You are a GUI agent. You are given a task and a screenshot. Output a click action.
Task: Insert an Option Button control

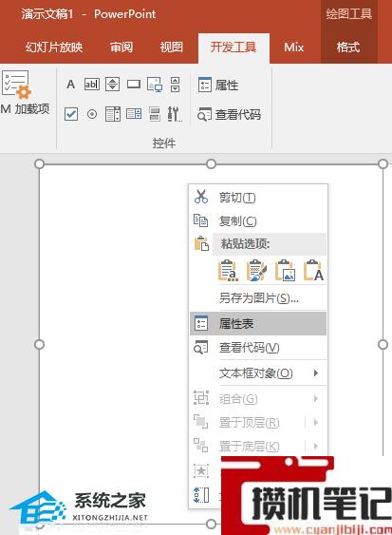[x=92, y=114]
